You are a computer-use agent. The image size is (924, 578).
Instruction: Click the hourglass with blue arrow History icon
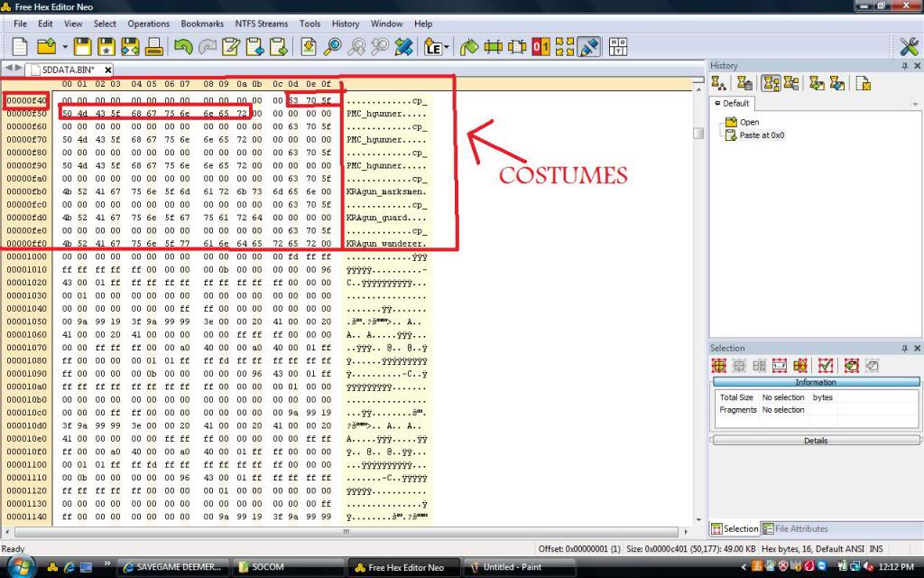pyautogui.click(x=836, y=83)
